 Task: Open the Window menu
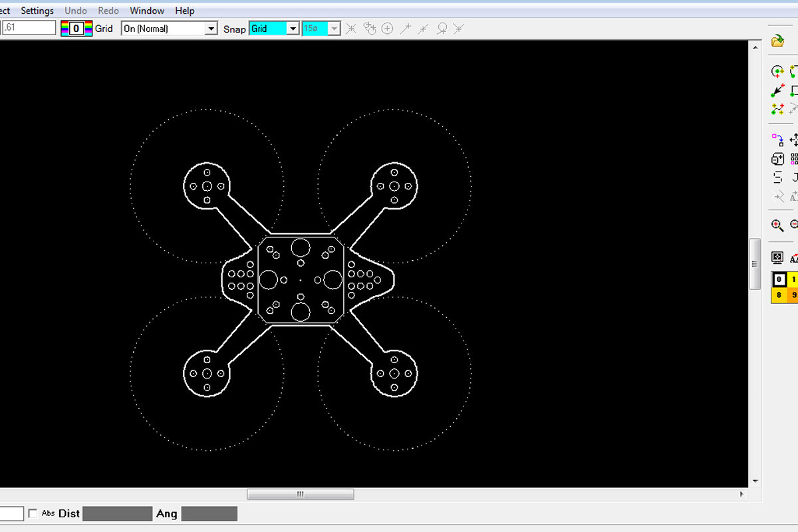pyautogui.click(x=147, y=11)
